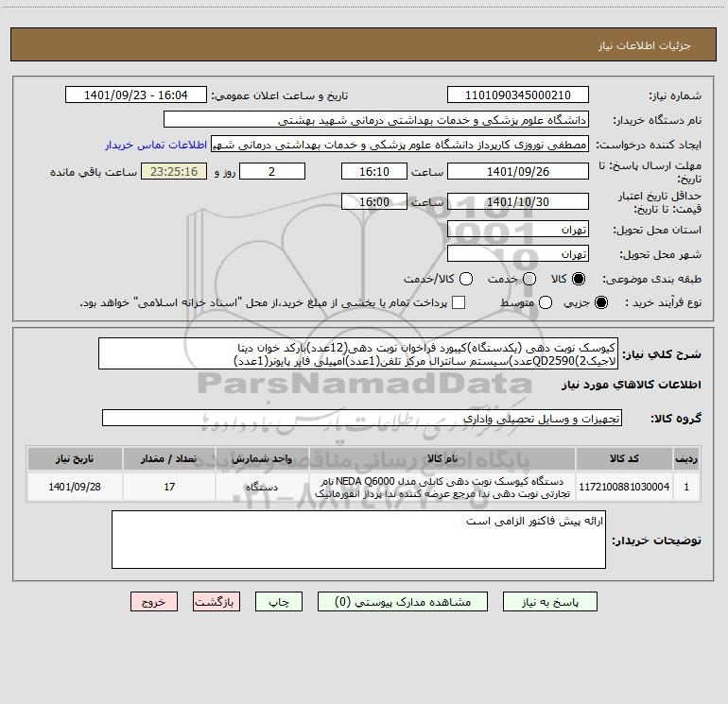This screenshot has height=704, width=728.
Task: Click the طبقه بندی موضوعی label
Action: click(x=651, y=279)
